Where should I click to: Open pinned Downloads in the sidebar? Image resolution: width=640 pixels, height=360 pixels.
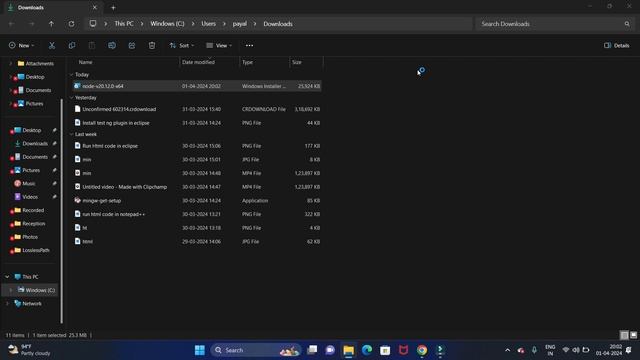point(34,144)
